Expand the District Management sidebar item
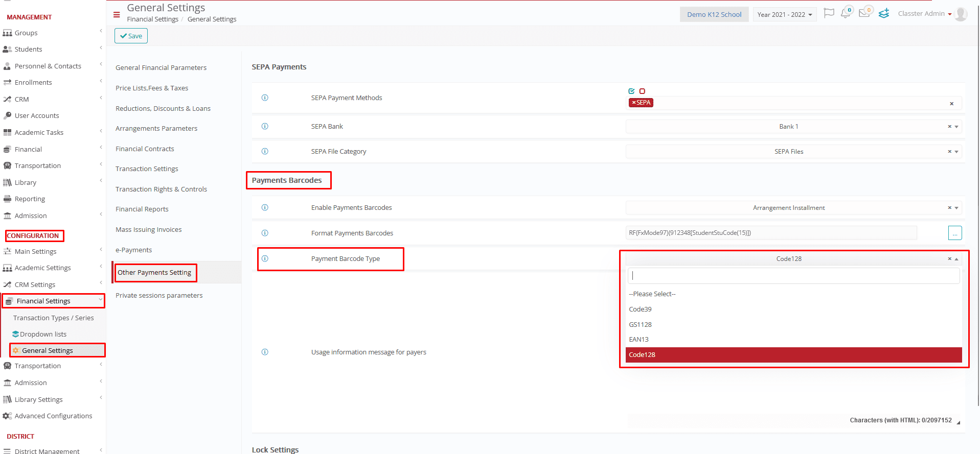 (x=53, y=450)
